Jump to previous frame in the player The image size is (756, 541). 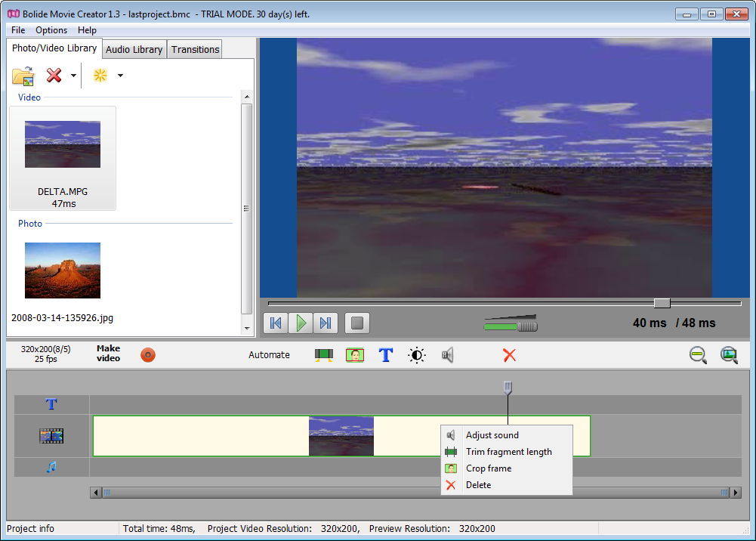(x=276, y=323)
